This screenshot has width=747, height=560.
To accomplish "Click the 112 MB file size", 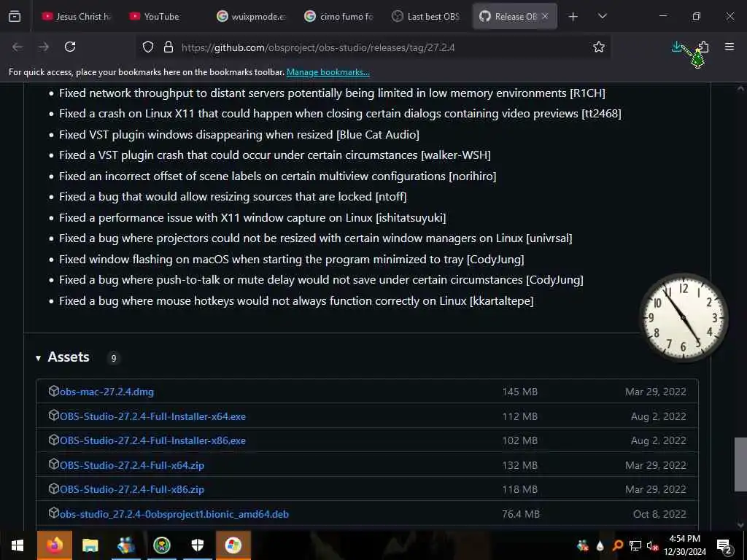I will tap(519, 416).
